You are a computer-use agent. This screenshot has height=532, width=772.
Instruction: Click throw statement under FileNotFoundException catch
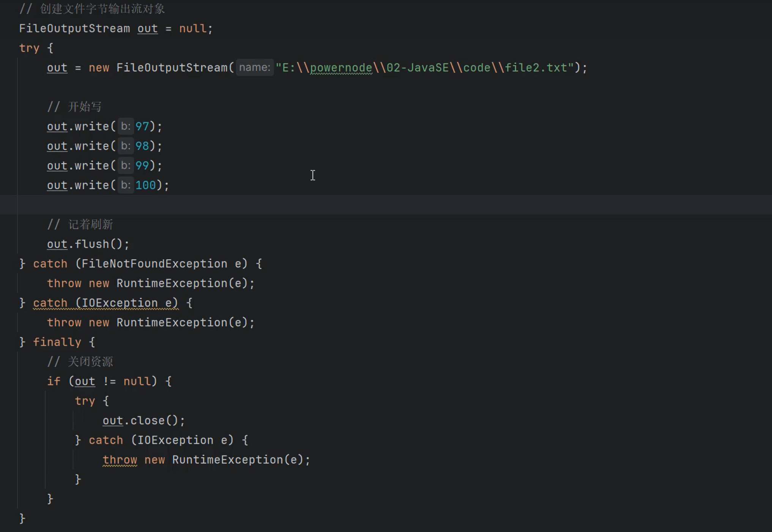tap(151, 283)
